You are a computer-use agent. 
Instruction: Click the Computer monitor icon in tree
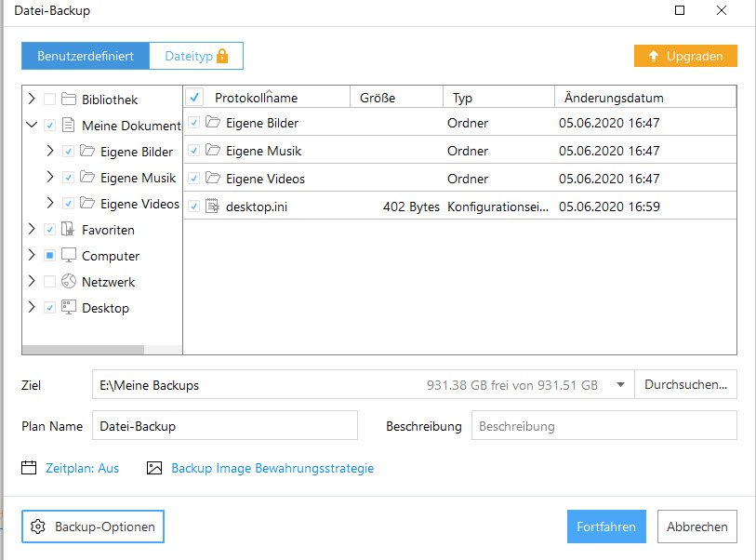(69, 256)
